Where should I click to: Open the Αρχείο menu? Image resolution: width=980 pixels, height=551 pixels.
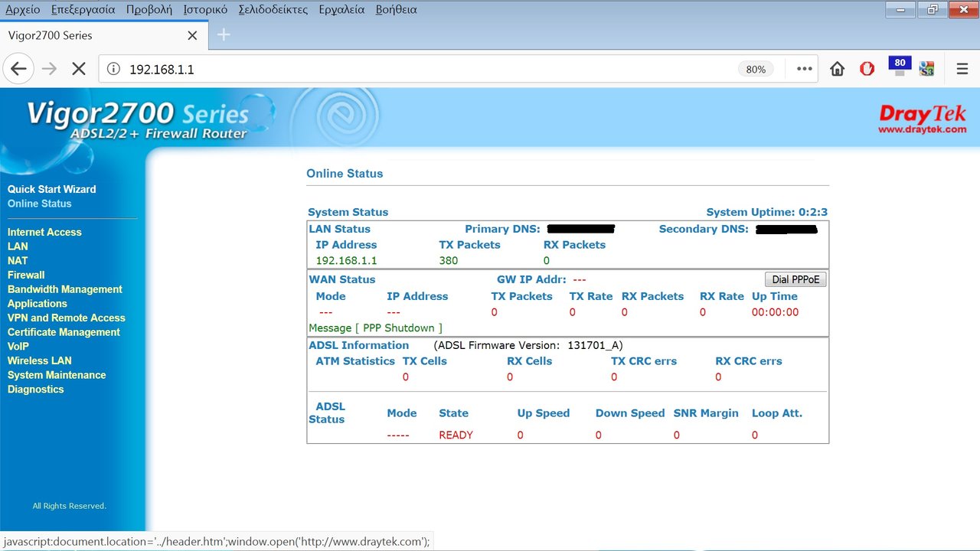pos(23,9)
